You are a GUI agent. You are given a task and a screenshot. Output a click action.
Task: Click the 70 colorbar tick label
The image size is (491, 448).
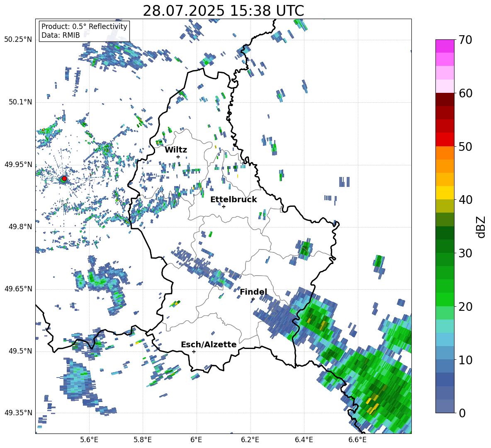[x=466, y=40]
